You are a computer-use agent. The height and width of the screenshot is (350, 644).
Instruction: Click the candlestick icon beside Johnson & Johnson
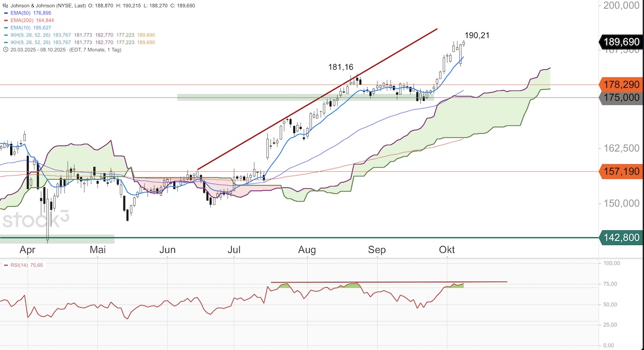pyautogui.click(x=5, y=5)
